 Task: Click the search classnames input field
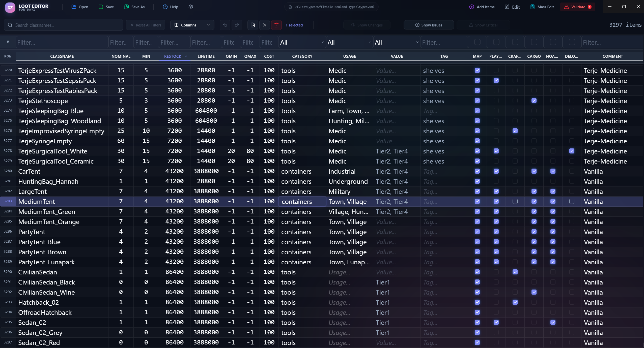63,25
